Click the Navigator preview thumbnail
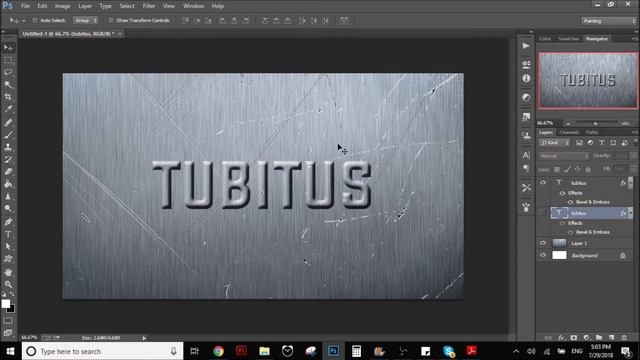Image resolution: width=640 pixels, height=360 pixels. click(587, 80)
